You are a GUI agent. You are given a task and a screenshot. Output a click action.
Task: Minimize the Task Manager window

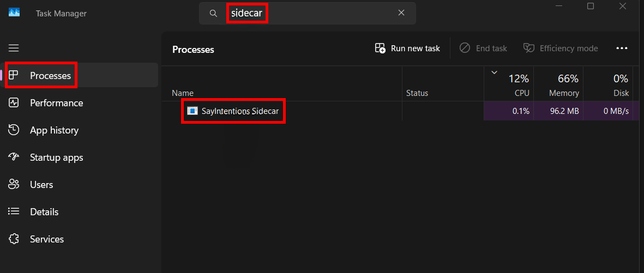(x=559, y=6)
